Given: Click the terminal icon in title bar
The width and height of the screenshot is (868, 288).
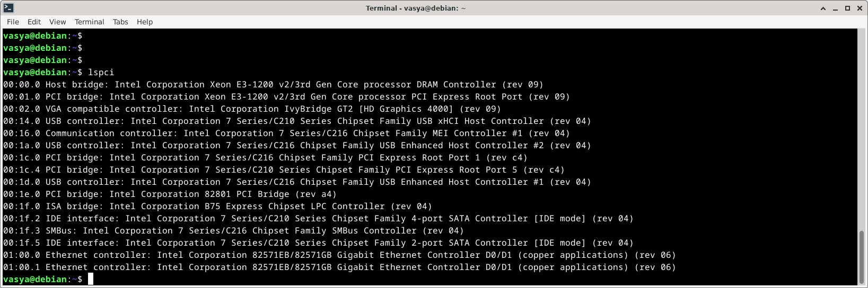Looking at the screenshot, I should [x=8, y=8].
